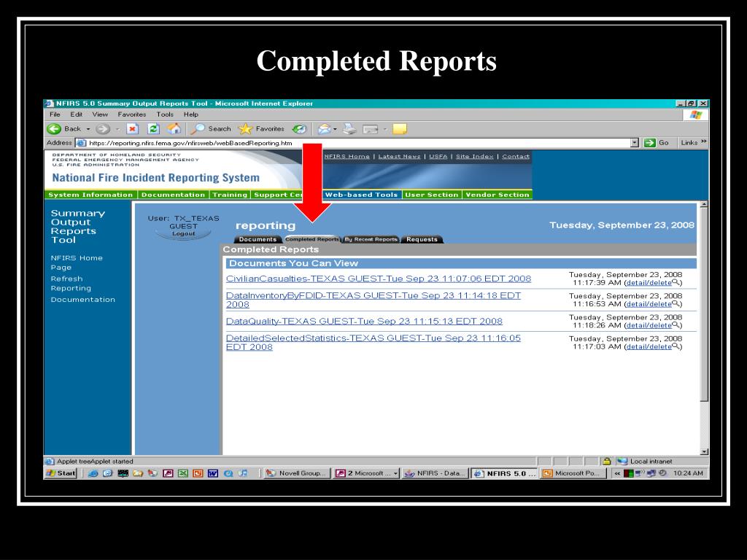Click the Internet Explorer quick launch icon
The height and width of the screenshot is (560, 747).
(93, 473)
